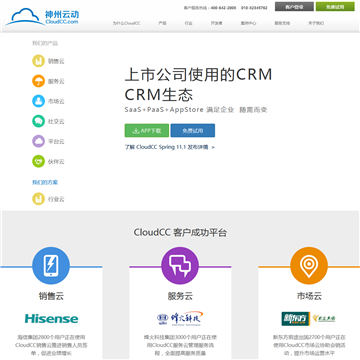Open the 关于我们 menu
The image size is (360, 360).
pos(316,23)
